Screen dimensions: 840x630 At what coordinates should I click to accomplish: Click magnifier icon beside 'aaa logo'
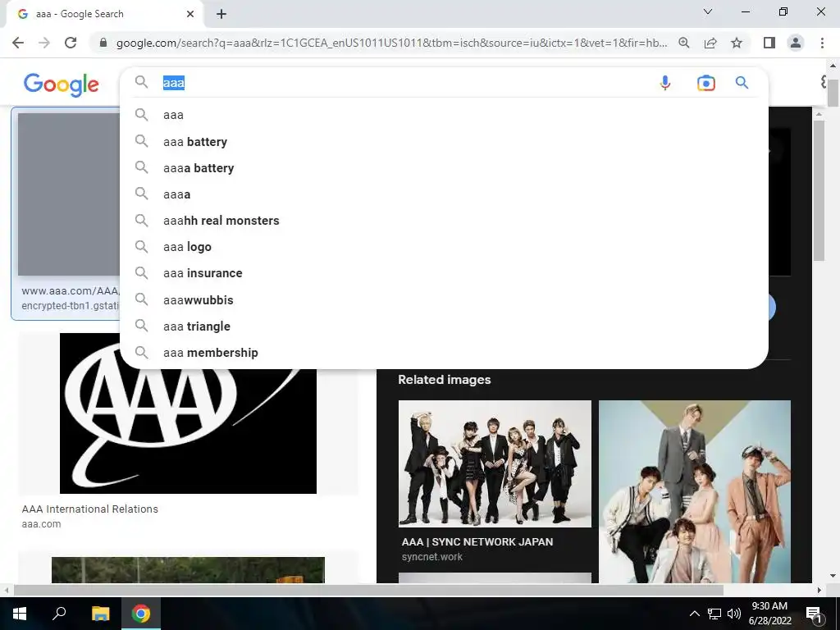tap(141, 246)
